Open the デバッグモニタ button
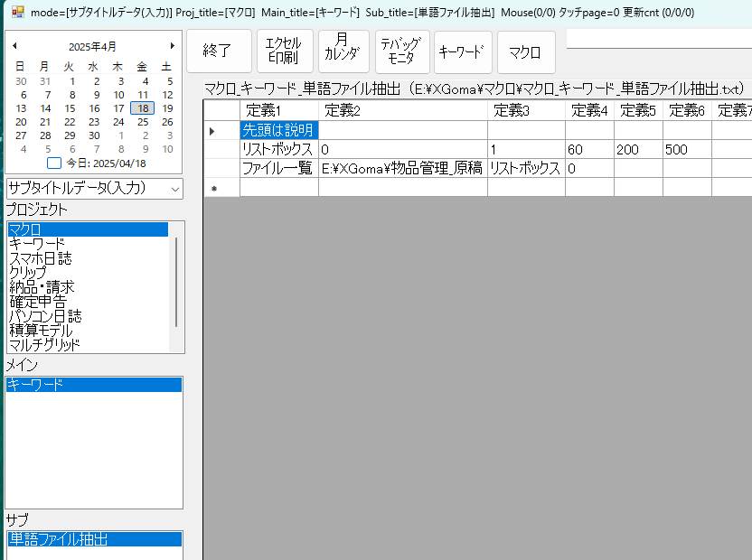This screenshot has height=560, width=752. tap(399, 51)
